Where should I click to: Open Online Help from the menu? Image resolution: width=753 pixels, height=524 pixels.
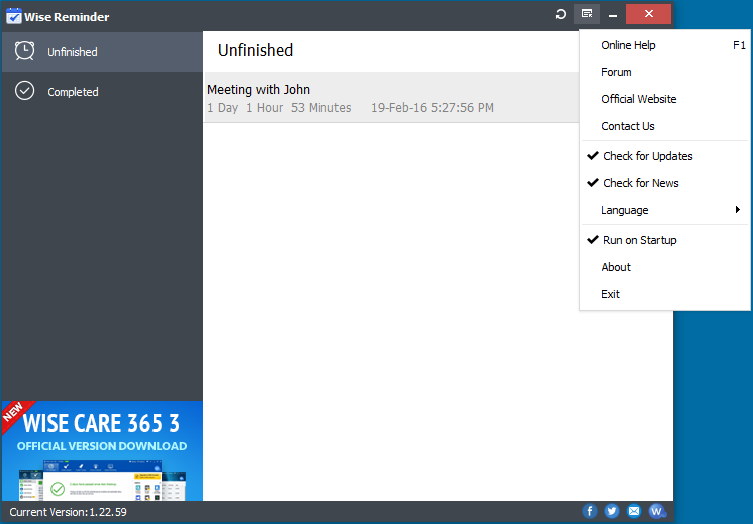(628, 45)
